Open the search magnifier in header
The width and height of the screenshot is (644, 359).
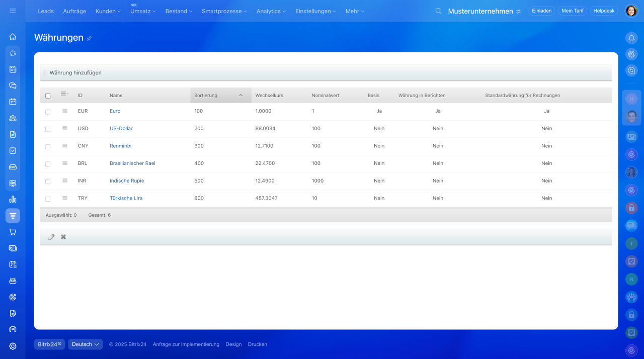438,11
